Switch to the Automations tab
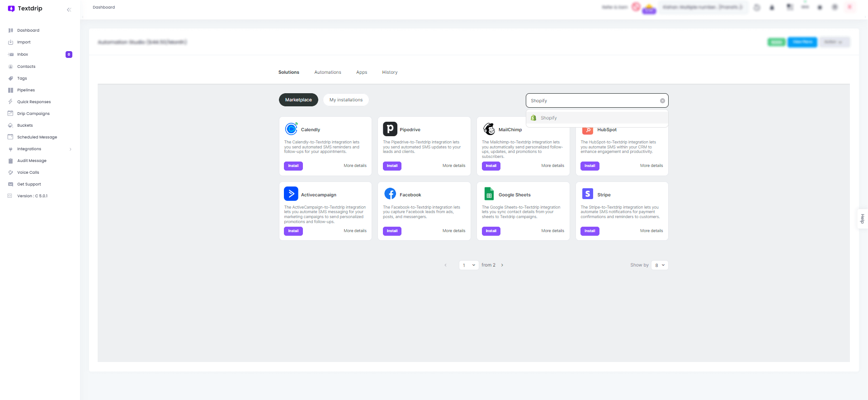The image size is (868, 400). (x=328, y=72)
